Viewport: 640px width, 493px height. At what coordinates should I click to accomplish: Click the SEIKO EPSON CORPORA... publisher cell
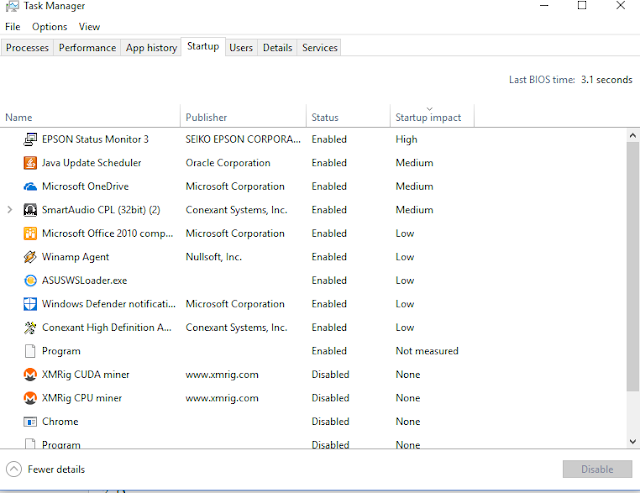coord(243,140)
